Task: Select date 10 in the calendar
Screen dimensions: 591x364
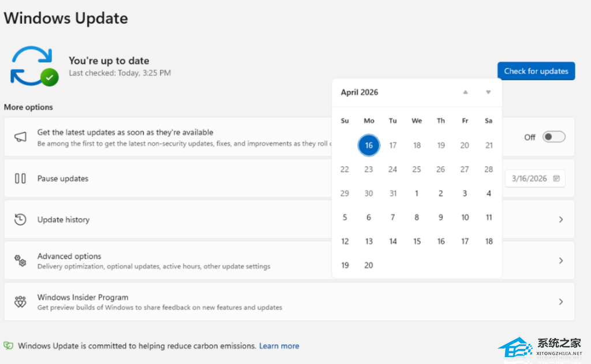Action: point(465,217)
